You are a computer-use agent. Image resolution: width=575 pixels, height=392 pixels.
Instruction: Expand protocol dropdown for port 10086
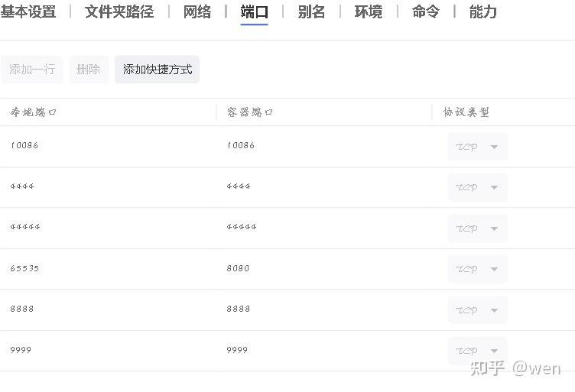(477, 147)
